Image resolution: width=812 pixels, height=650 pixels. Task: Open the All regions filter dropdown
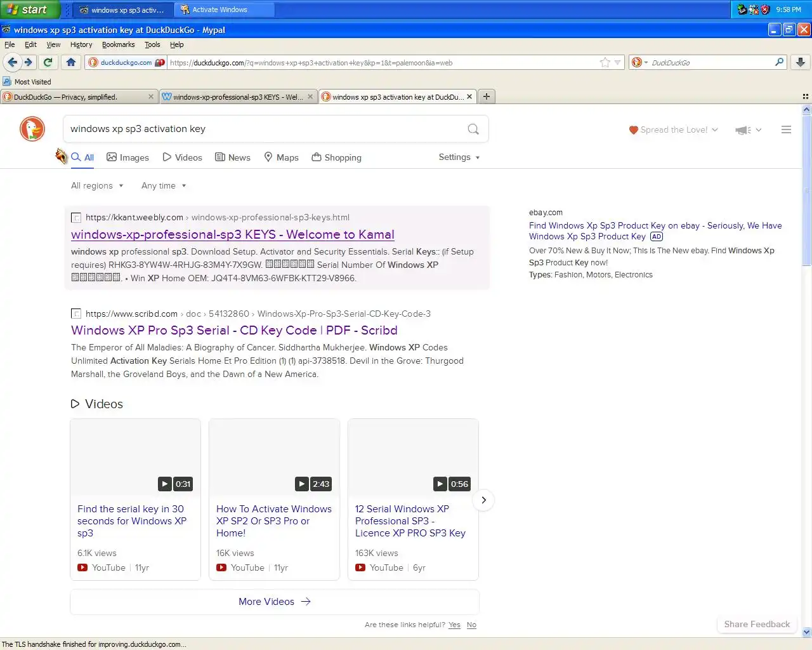97,185
